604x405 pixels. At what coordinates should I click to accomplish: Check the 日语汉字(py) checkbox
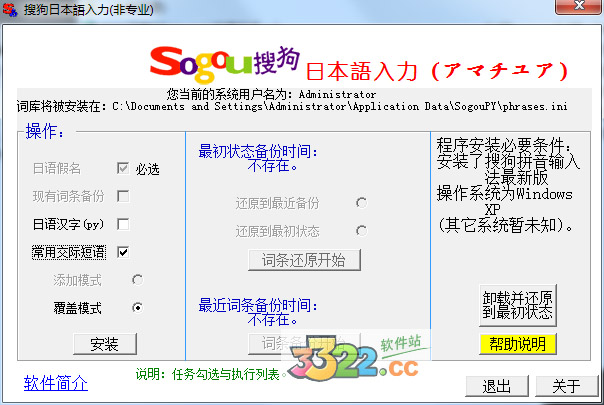pyautogui.click(x=123, y=224)
